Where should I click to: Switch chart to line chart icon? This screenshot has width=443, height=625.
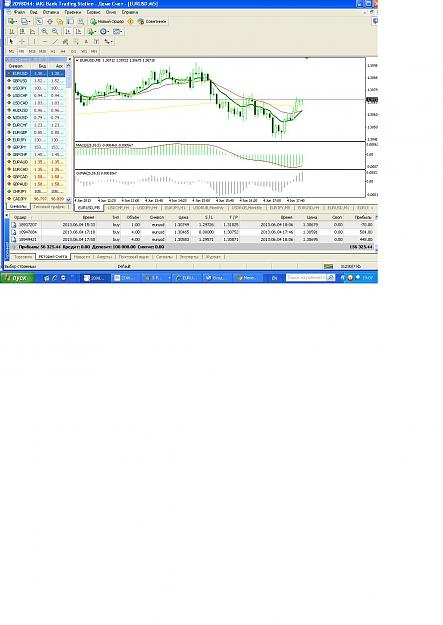point(33,31)
